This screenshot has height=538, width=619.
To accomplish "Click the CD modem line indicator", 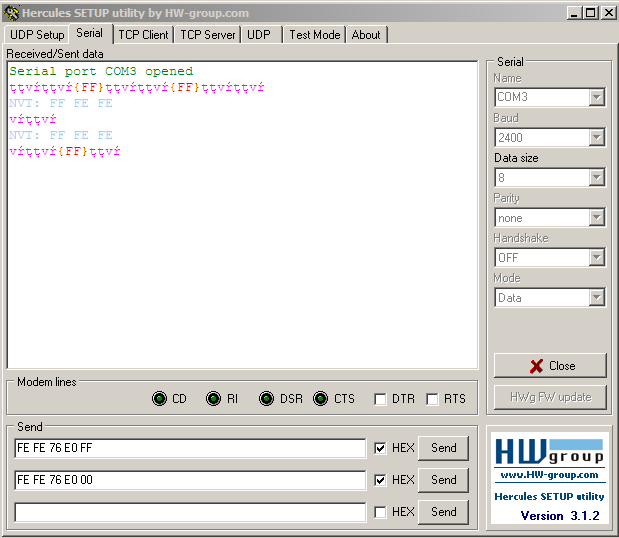I will pyautogui.click(x=159, y=399).
